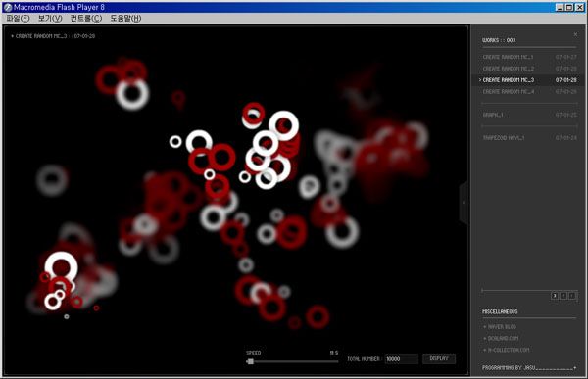Open the TRAPEZOID NAVI_1 work entry

point(529,138)
